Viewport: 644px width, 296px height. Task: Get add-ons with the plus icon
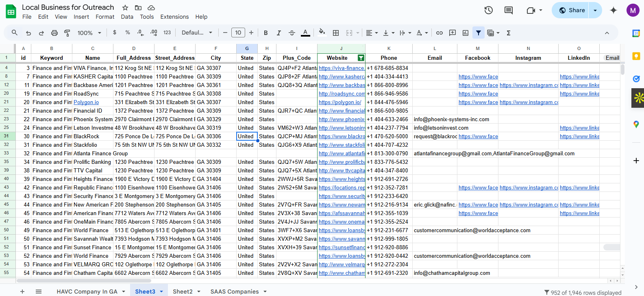(636, 161)
